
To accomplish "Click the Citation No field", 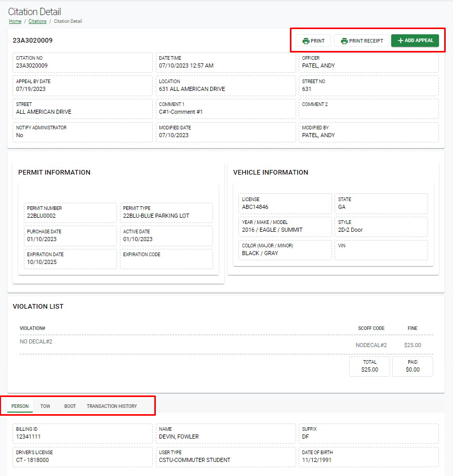I will point(82,62).
